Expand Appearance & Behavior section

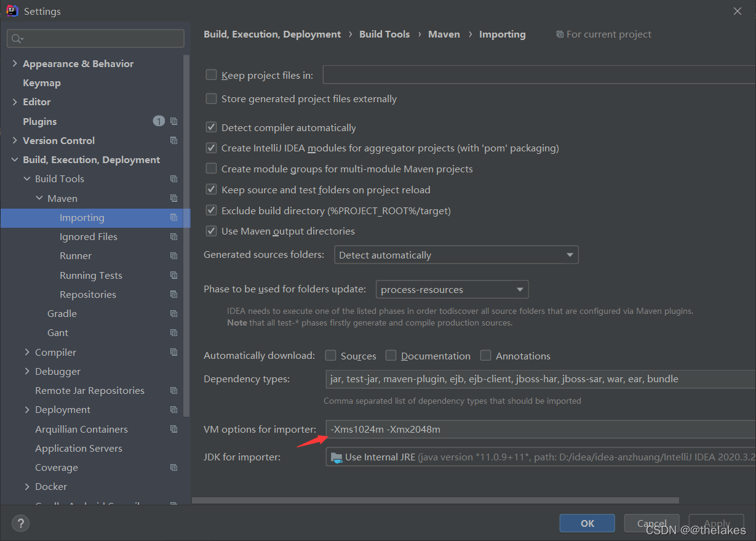(15, 63)
